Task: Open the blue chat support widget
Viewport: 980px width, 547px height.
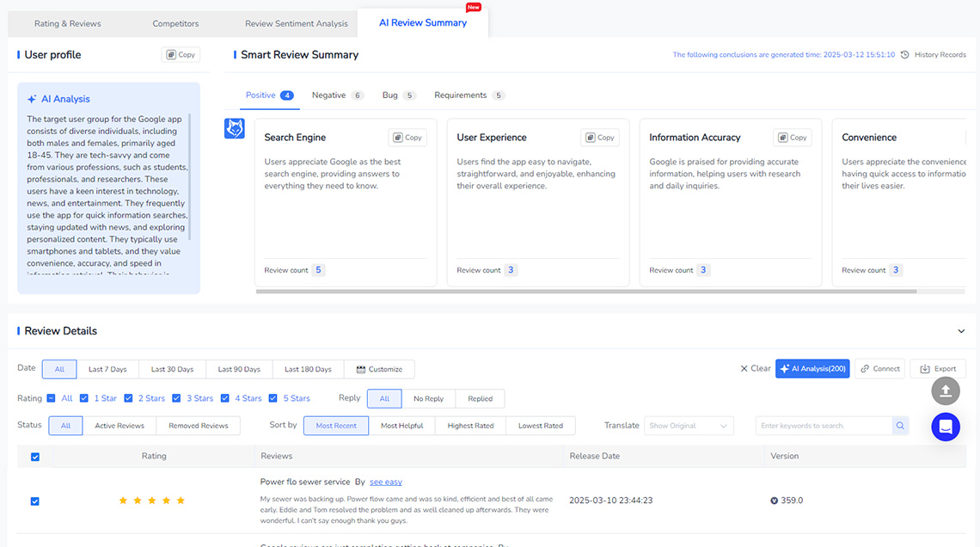Action: pos(946,427)
